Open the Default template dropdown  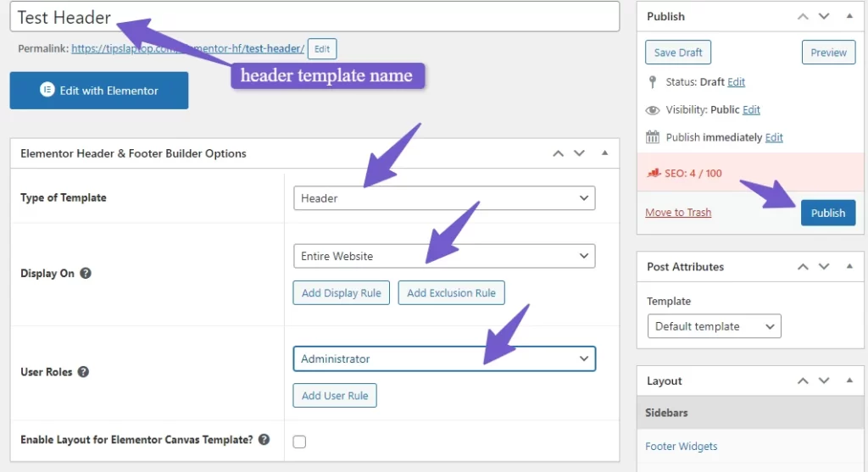[x=714, y=326]
